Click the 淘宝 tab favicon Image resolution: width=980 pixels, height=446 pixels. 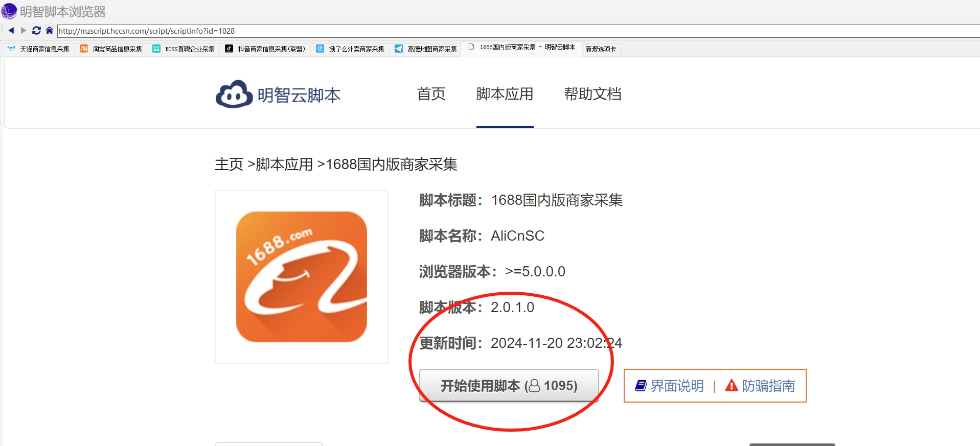point(84,49)
